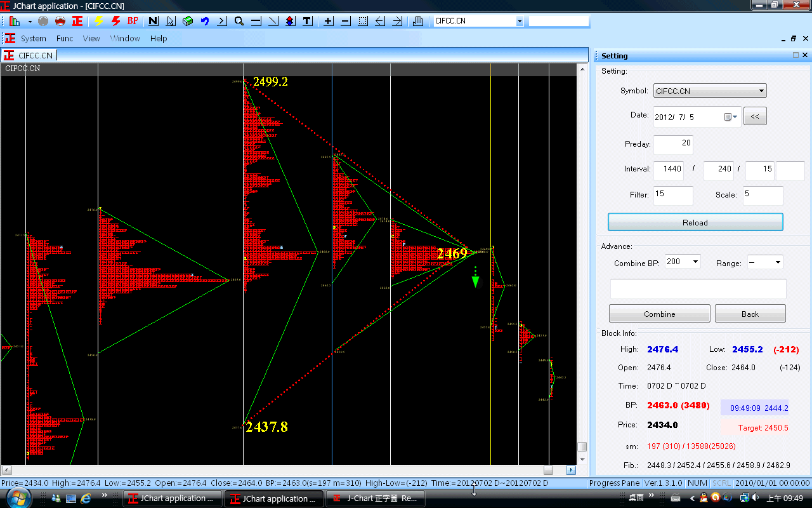Open J-Chart 正字圖 taskbar item
The height and width of the screenshot is (508, 812).
pyautogui.click(x=376, y=498)
